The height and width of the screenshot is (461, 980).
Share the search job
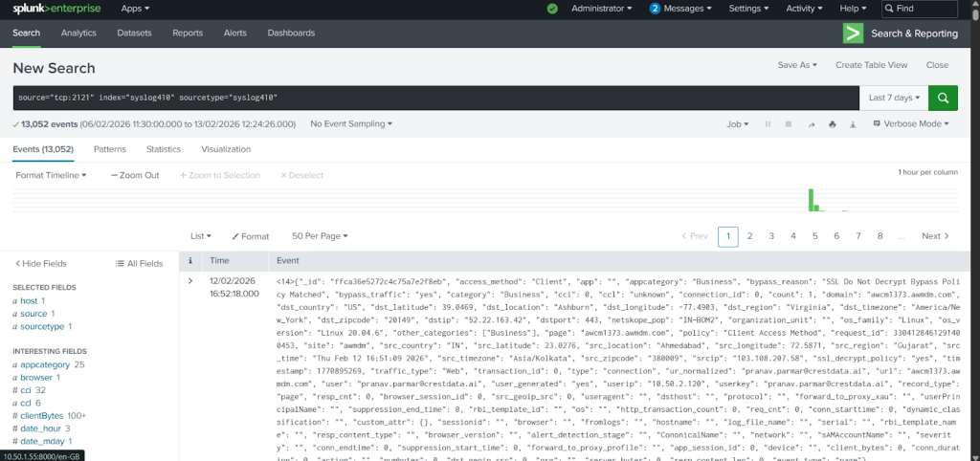[812, 124]
